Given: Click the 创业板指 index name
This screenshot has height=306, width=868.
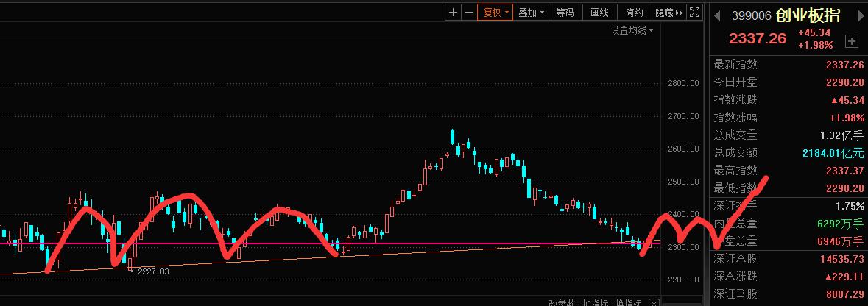Looking at the screenshot, I should [808, 15].
